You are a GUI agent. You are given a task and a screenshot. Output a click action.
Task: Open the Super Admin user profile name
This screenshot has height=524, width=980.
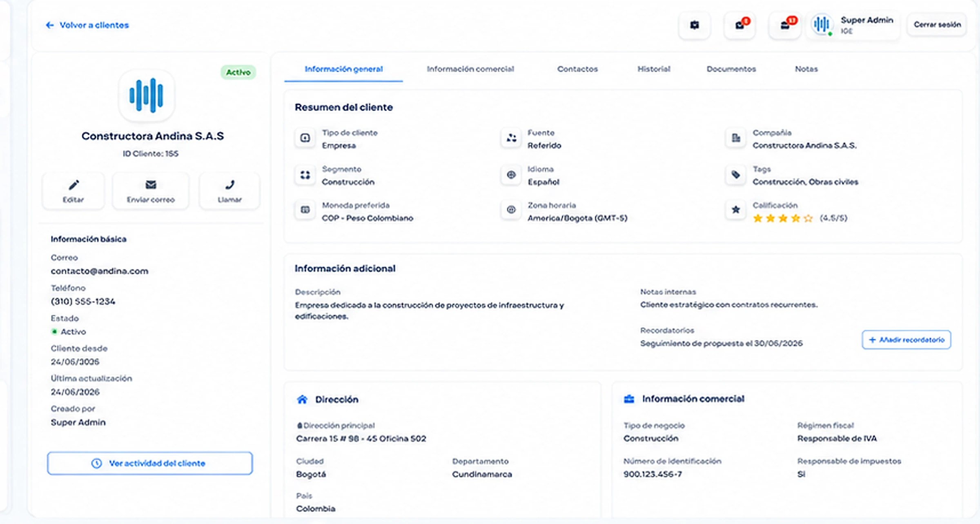[x=867, y=20]
